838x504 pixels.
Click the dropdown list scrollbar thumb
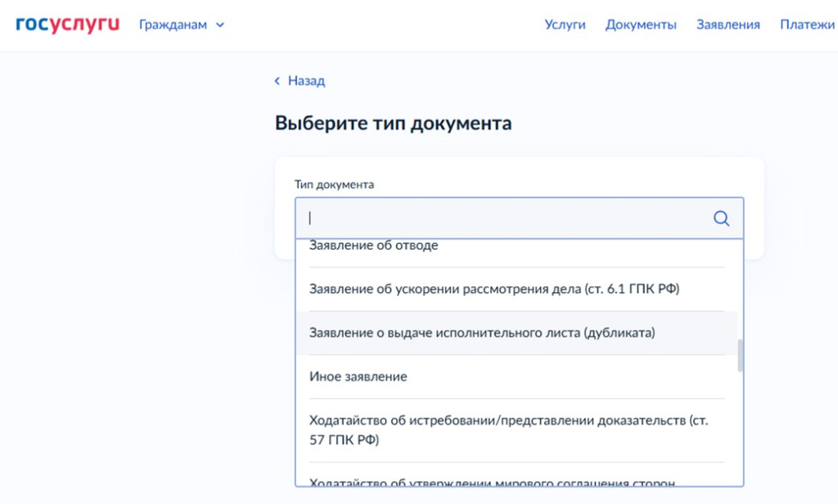click(740, 355)
